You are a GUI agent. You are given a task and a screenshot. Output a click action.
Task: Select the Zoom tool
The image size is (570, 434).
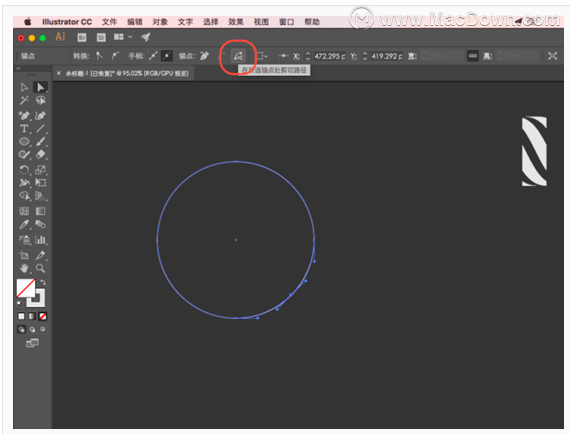40,269
